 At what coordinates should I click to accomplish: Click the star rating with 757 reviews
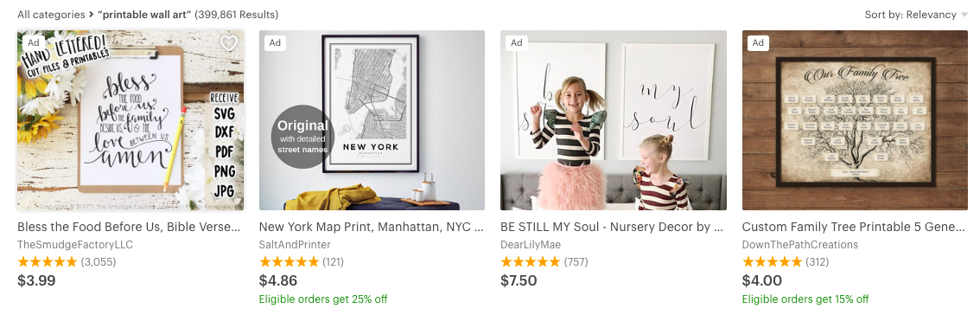544,261
